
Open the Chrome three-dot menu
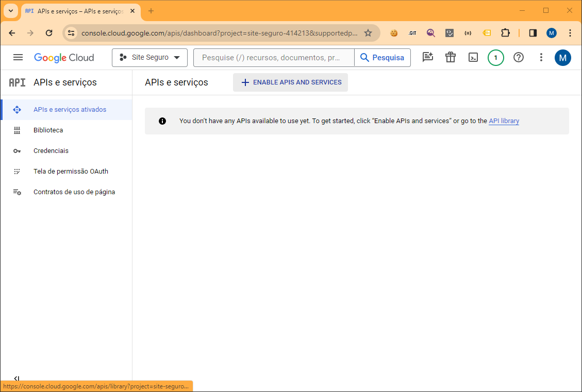[570, 33]
